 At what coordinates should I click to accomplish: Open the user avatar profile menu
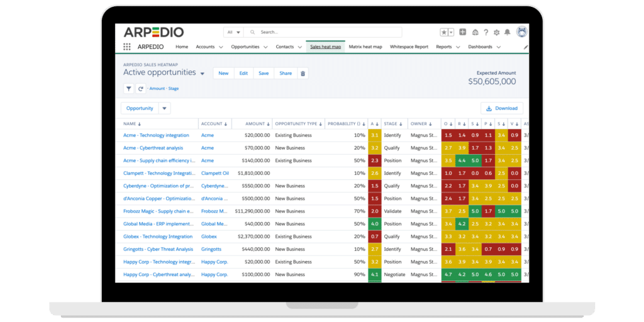click(x=521, y=31)
